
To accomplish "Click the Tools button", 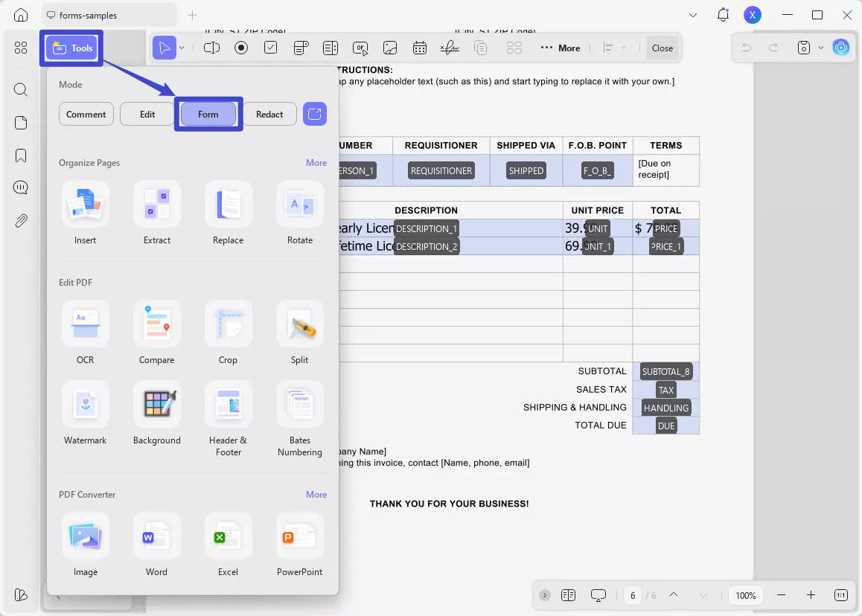I will tap(71, 48).
